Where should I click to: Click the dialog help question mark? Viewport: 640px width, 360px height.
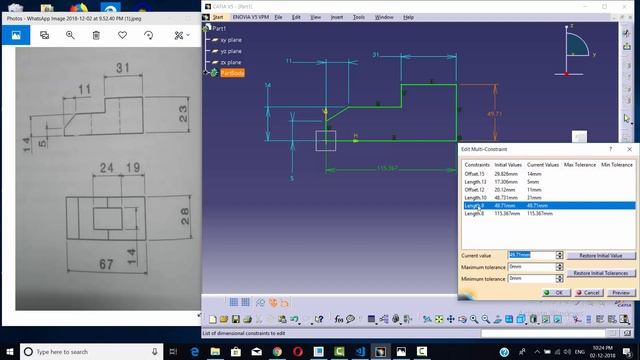(x=611, y=149)
